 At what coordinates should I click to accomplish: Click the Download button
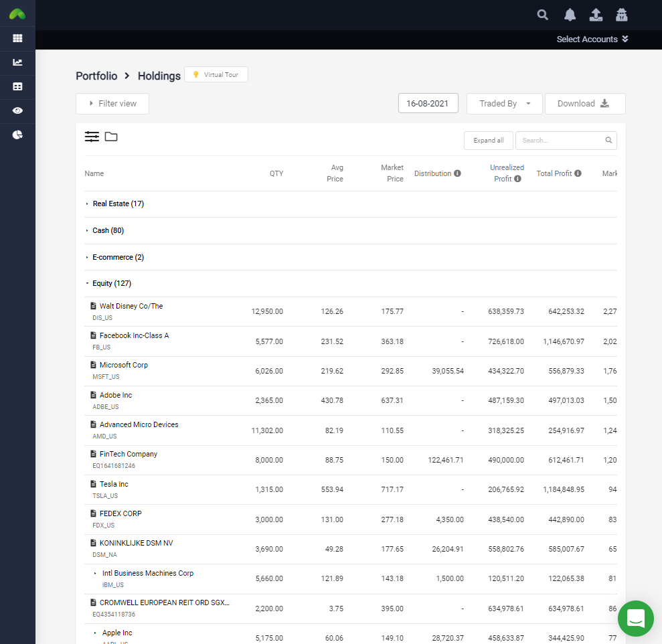point(584,104)
